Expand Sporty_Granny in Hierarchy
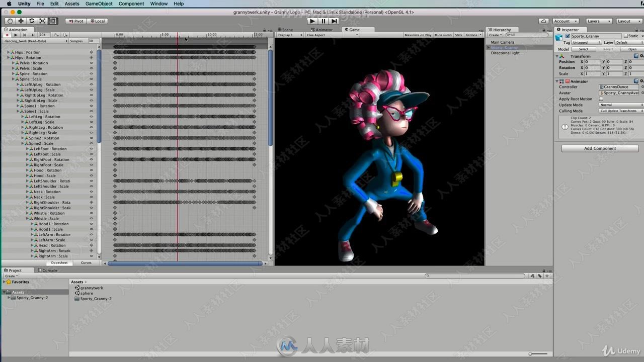The height and width of the screenshot is (362, 644). pyautogui.click(x=488, y=48)
